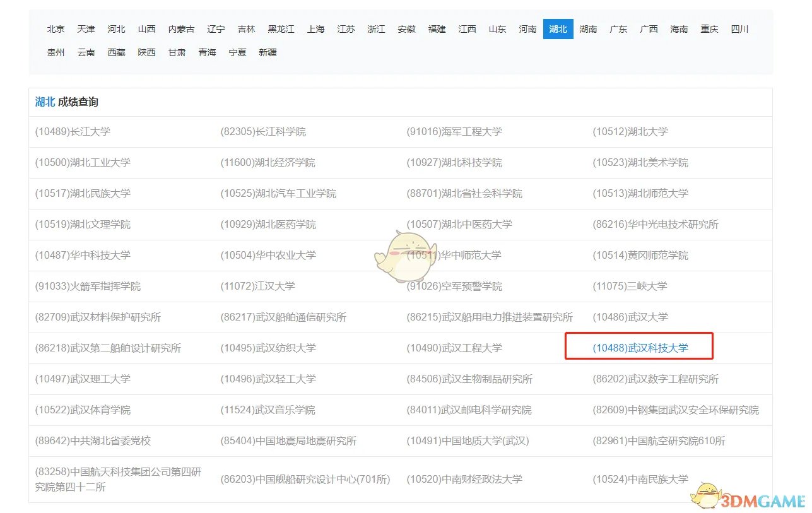Switch to the 北京 province tab
This screenshot has width=812, height=513.
point(56,28)
